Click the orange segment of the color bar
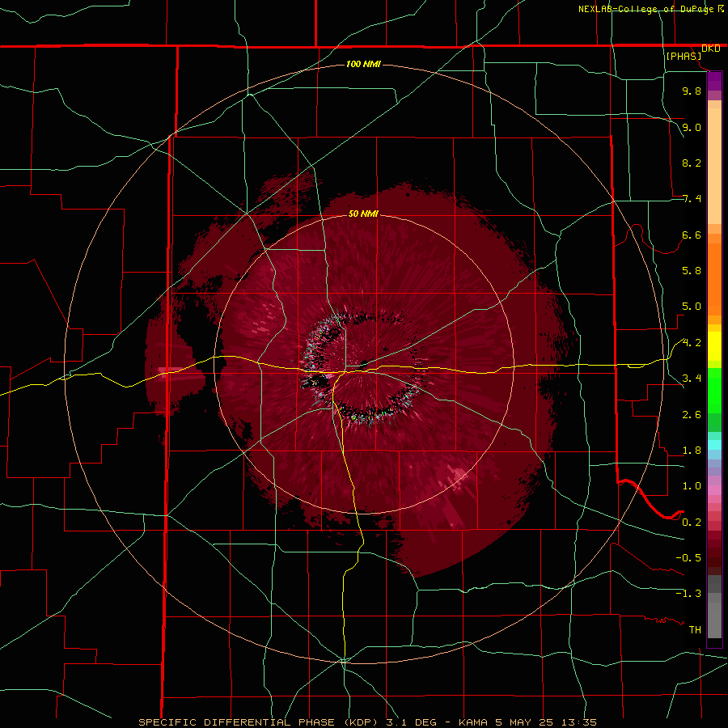This screenshot has width=728, height=728. pos(714,278)
